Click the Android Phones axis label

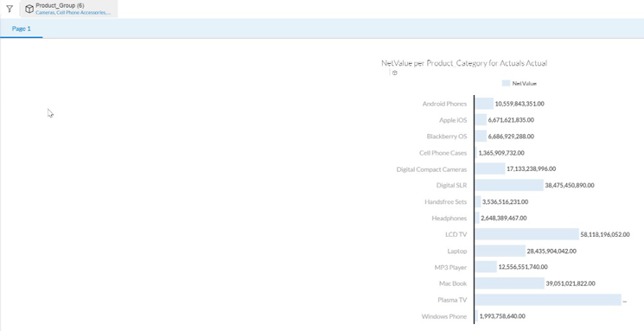tap(444, 104)
